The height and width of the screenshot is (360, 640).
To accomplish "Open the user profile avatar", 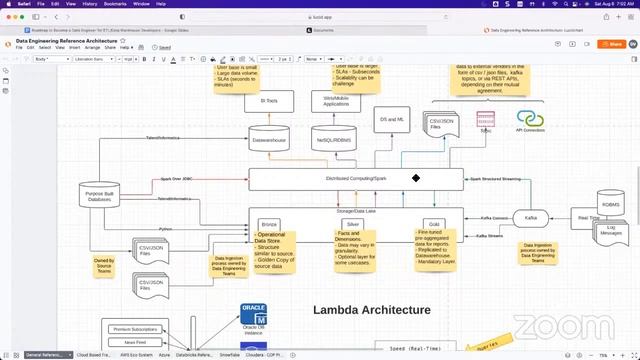I will point(633,44).
